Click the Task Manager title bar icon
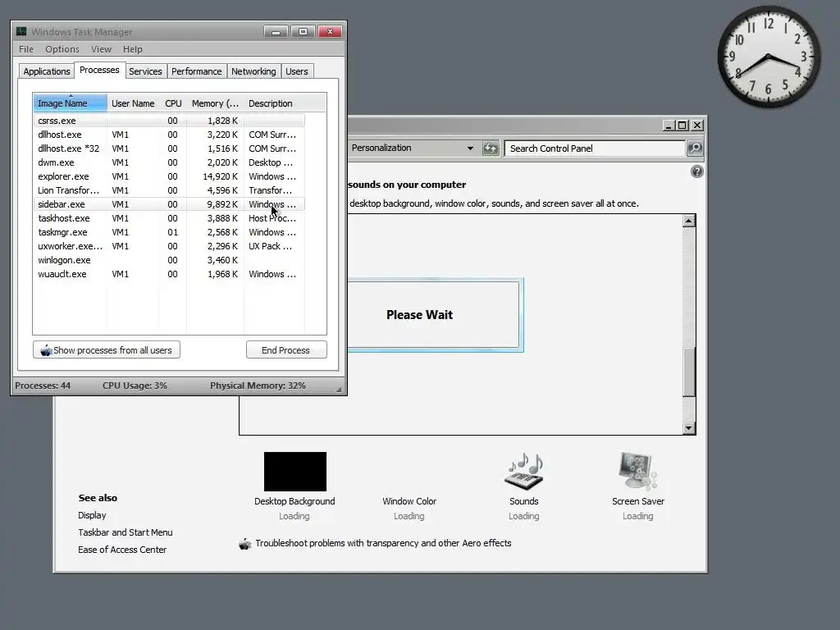The height and width of the screenshot is (630, 840). [21, 31]
